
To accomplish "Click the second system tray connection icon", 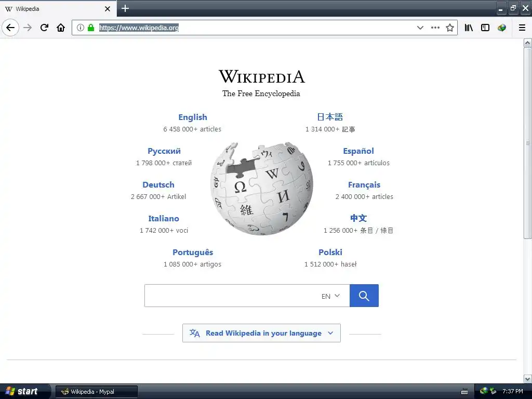I will (x=493, y=391).
